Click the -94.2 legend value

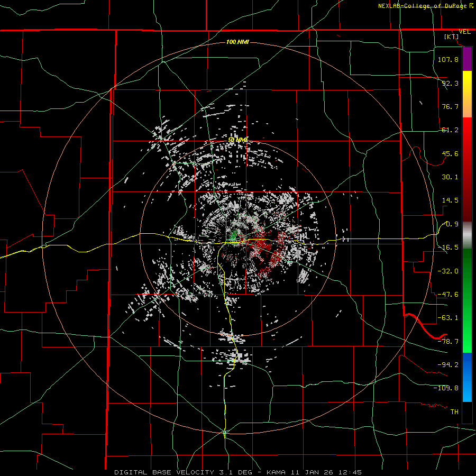pos(448,364)
